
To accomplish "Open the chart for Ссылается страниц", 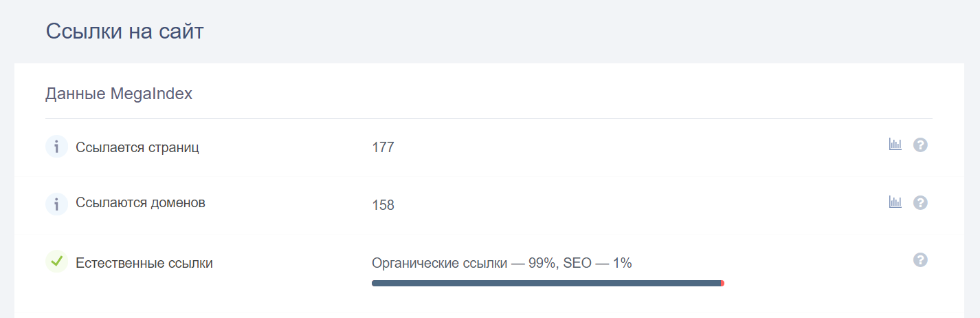I will [x=895, y=145].
